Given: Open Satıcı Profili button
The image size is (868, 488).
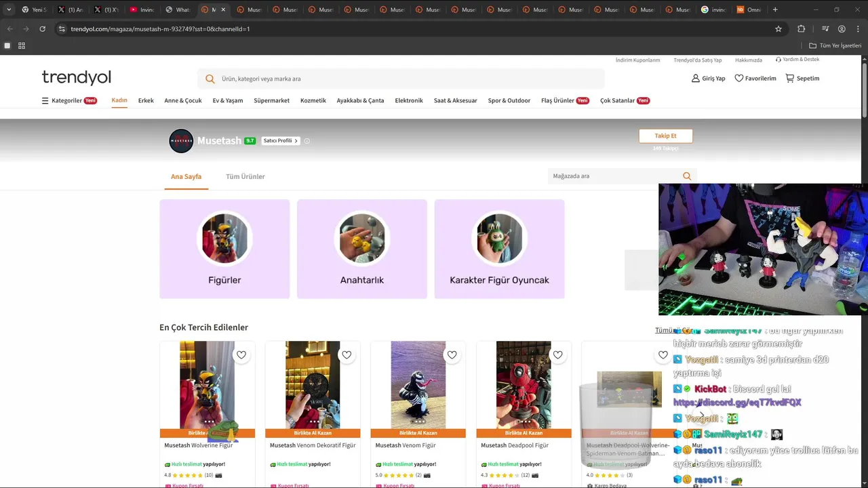Looking at the screenshot, I should click(280, 141).
